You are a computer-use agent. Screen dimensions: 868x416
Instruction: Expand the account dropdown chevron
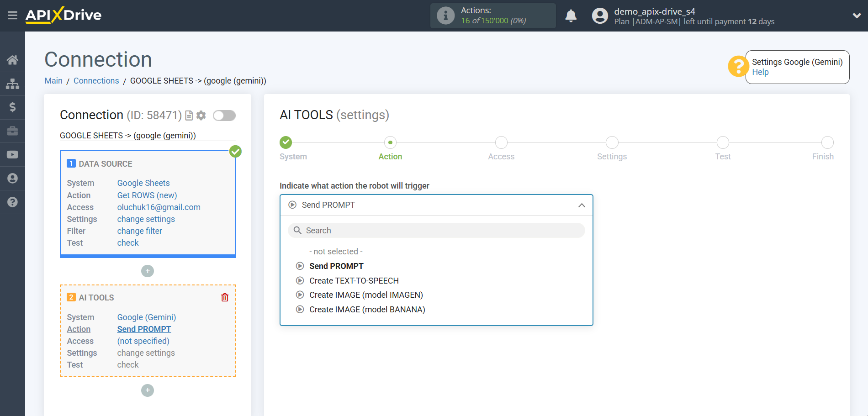click(857, 16)
